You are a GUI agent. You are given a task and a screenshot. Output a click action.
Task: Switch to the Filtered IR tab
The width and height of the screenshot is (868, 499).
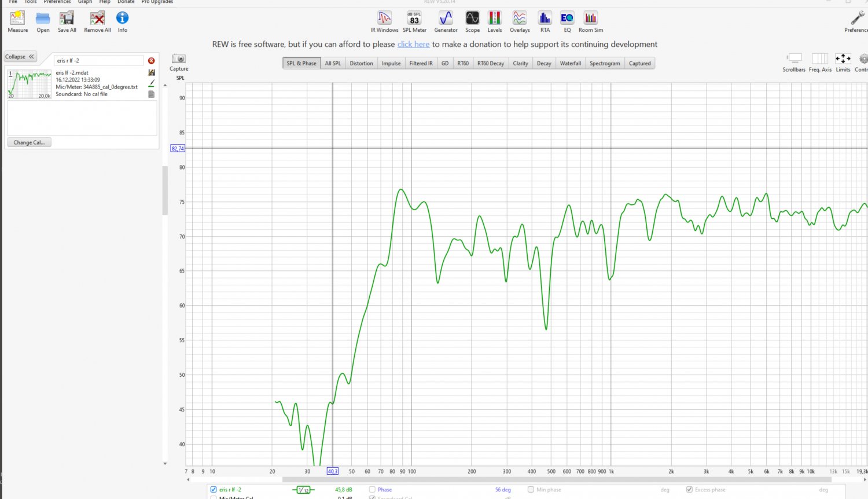[421, 63]
